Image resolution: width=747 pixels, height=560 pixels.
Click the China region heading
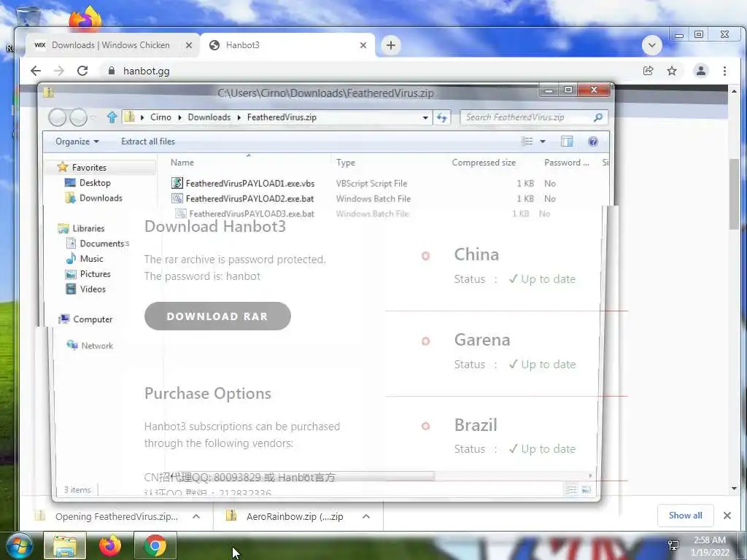[x=476, y=254]
